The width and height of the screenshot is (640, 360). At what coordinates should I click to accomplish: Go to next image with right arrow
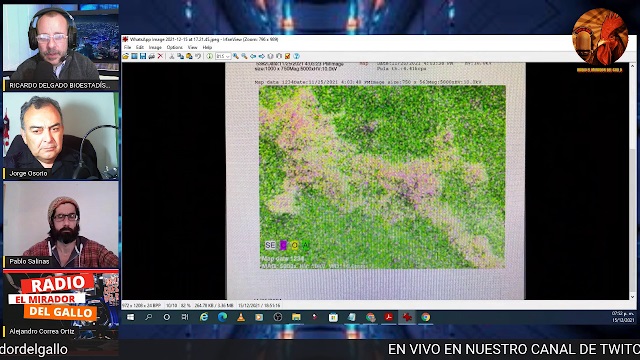(262, 56)
